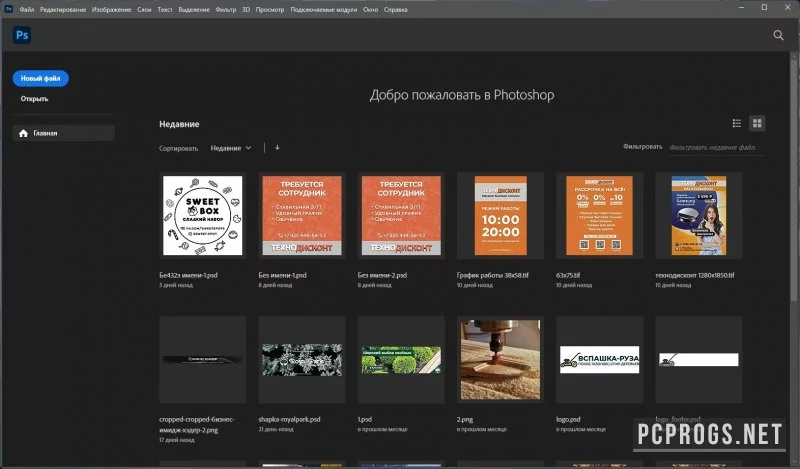Click file name технодисконт 1280x1850.tif
Screen dimensions: 800x469
(x=695, y=275)
